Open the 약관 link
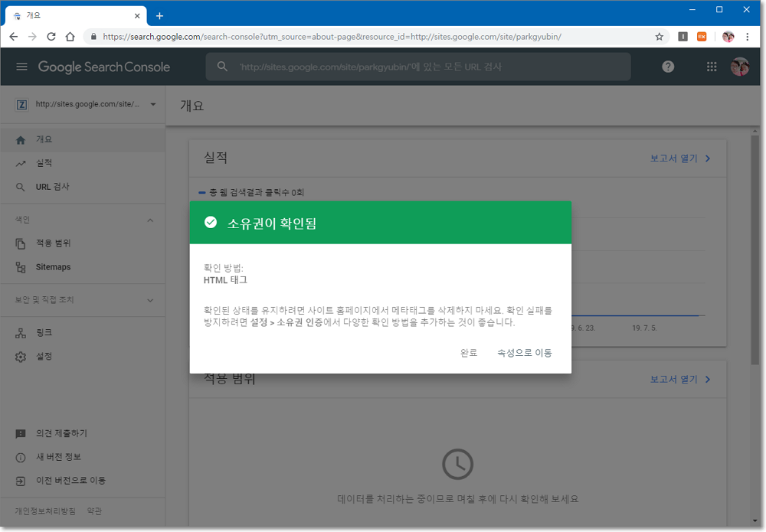This screenshot has height=532, width=766. tap(94, 511)
